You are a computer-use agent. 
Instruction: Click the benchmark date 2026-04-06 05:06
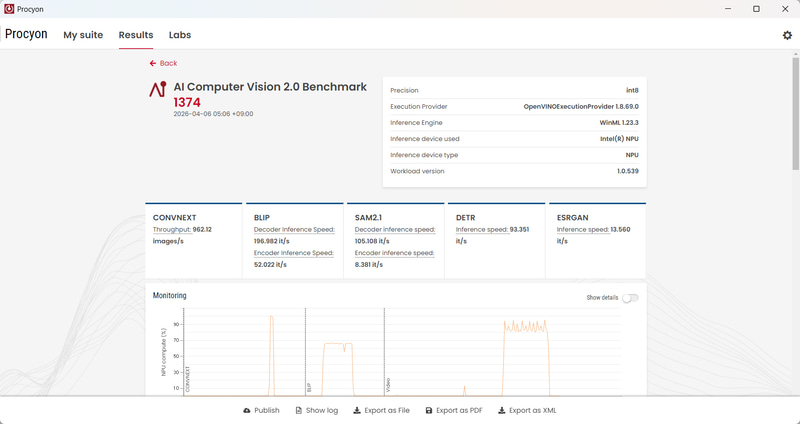213,114
